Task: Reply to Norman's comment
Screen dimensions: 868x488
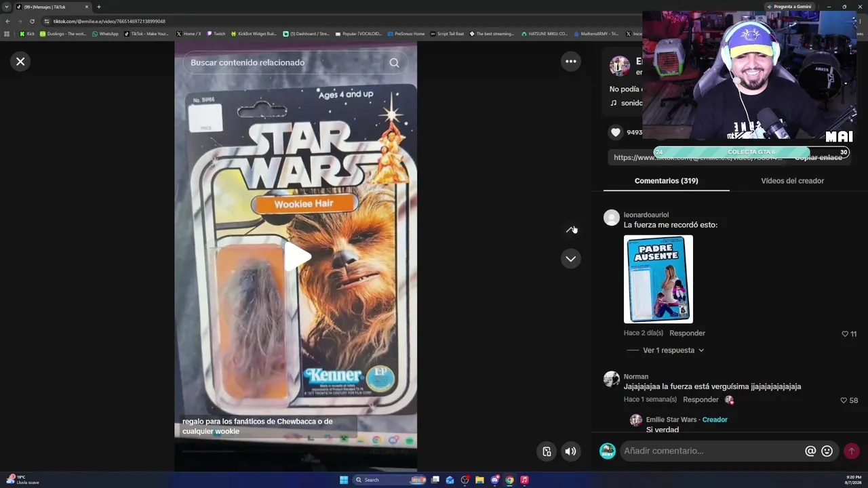Action: (701, 400)
